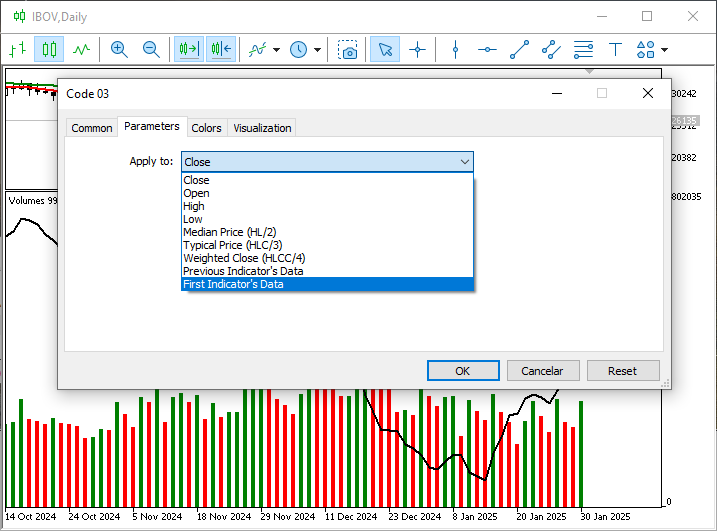Switch to bar chart icon
Screen dimensions: 717x531
click(x=17, y=49)
